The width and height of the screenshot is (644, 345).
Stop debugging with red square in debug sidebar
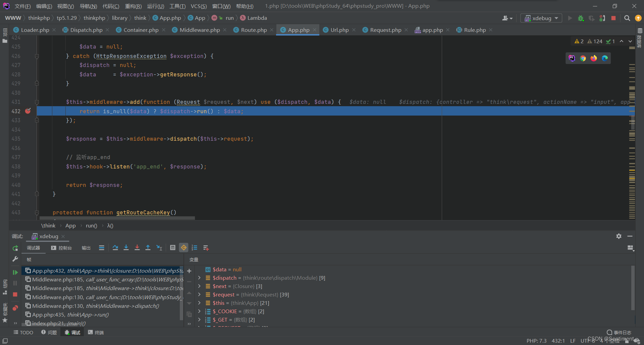15,294
